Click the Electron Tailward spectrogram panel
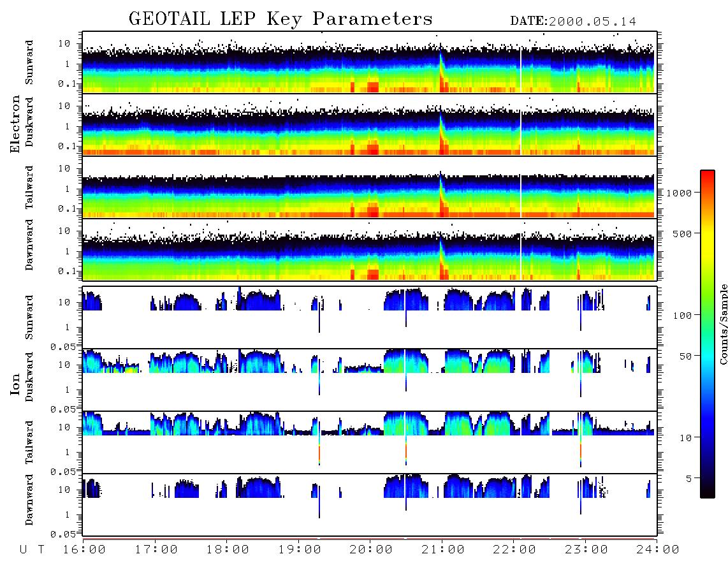Screen dimensions: 728x561 (x=370, y=187)
